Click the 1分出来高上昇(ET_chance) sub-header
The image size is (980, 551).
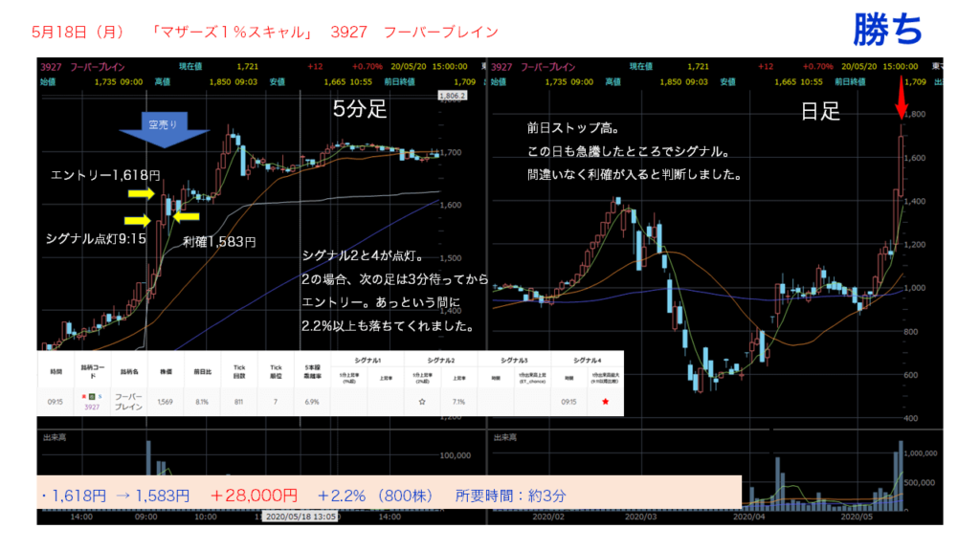click(x=532, y=378)
